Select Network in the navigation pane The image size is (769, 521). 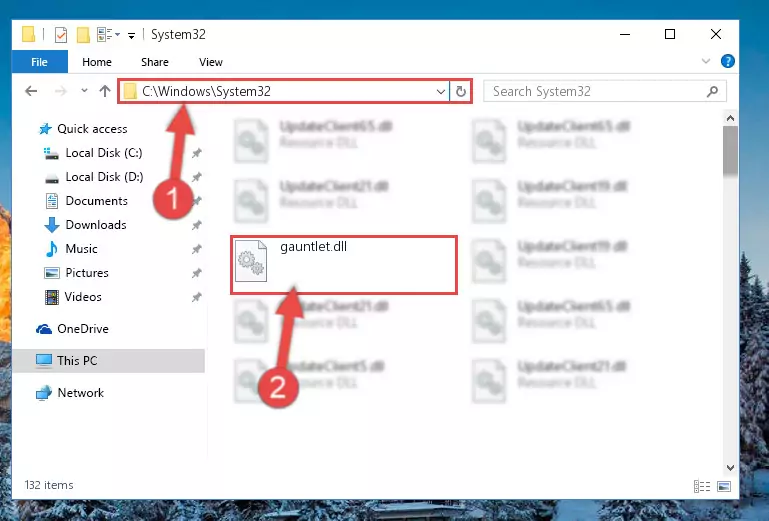point(80,393)
